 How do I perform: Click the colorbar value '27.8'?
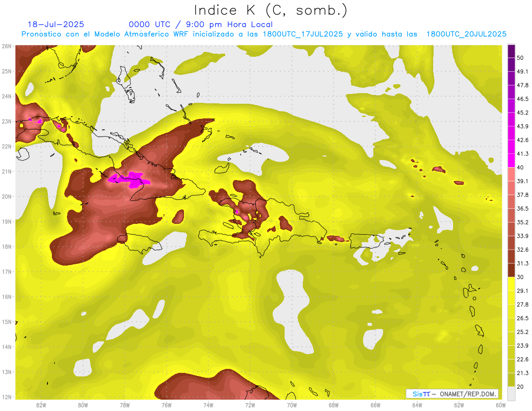tap(522, 305)
